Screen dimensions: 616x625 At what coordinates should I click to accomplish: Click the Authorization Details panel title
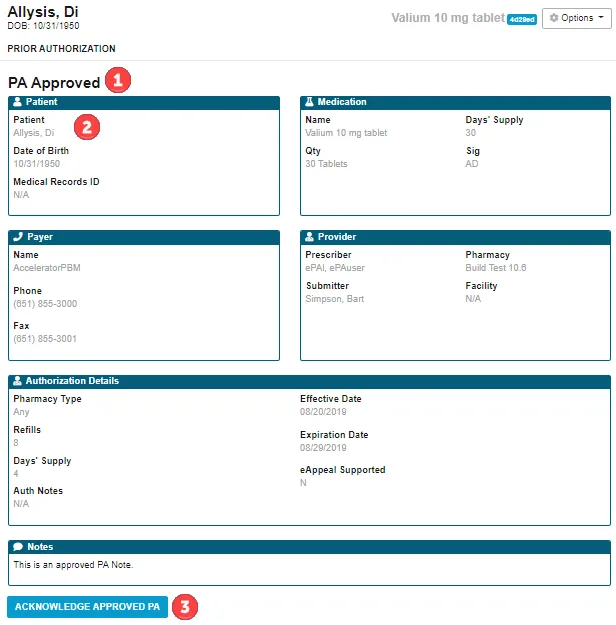72,381
